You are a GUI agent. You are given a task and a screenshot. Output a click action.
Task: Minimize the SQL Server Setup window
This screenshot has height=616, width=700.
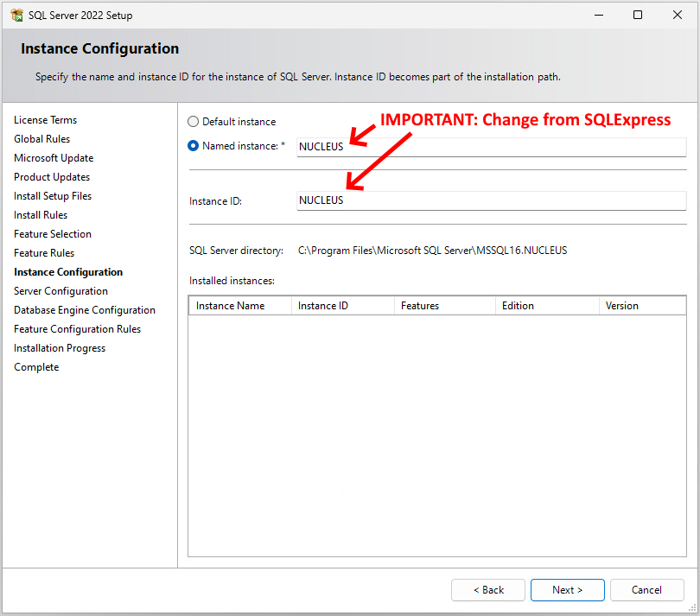(x=598, y=16)
